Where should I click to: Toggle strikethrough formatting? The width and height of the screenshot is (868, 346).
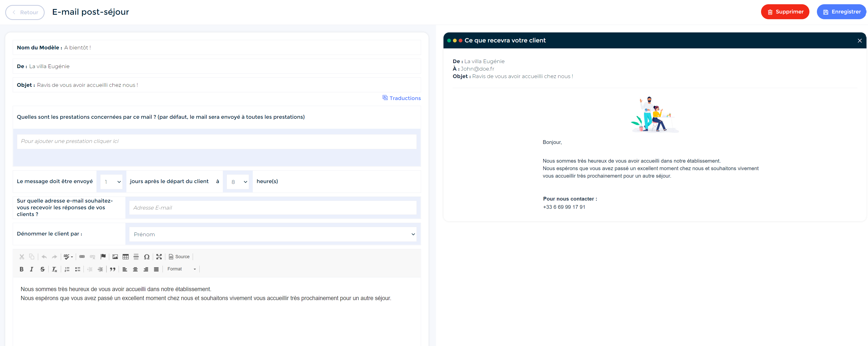pos(42,269)
